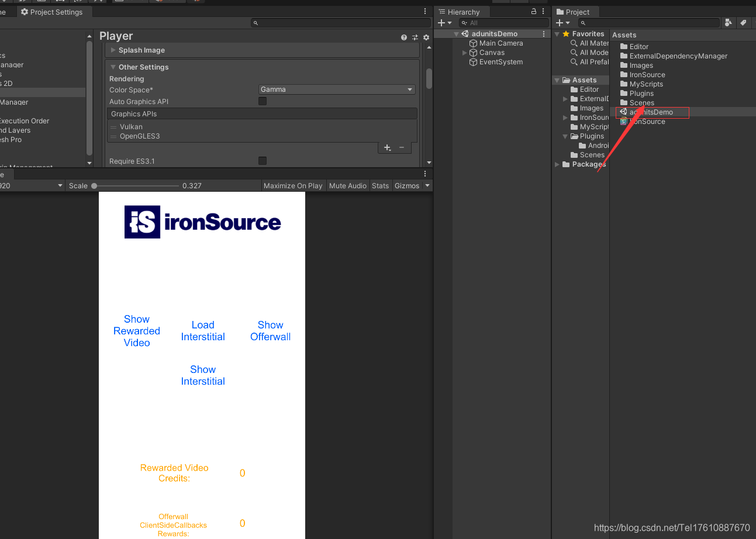Click the Favorites star icon
This screenshot has width=756, height=539.
click(566, 34)
